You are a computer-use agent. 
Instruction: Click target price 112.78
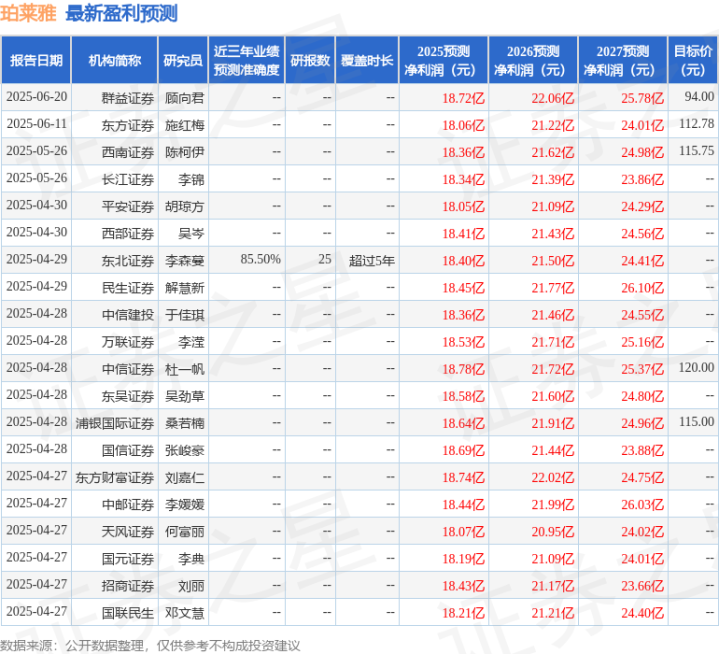tap(697, 123)
